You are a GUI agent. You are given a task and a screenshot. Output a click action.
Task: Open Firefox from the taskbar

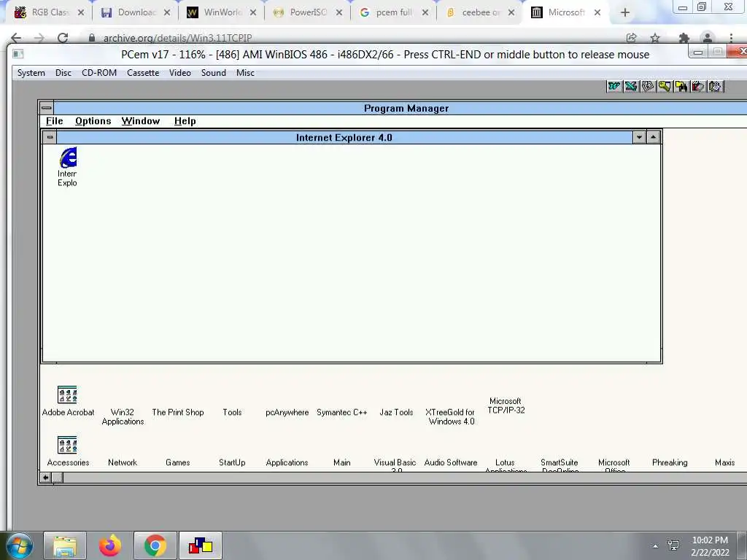point(109,545)
